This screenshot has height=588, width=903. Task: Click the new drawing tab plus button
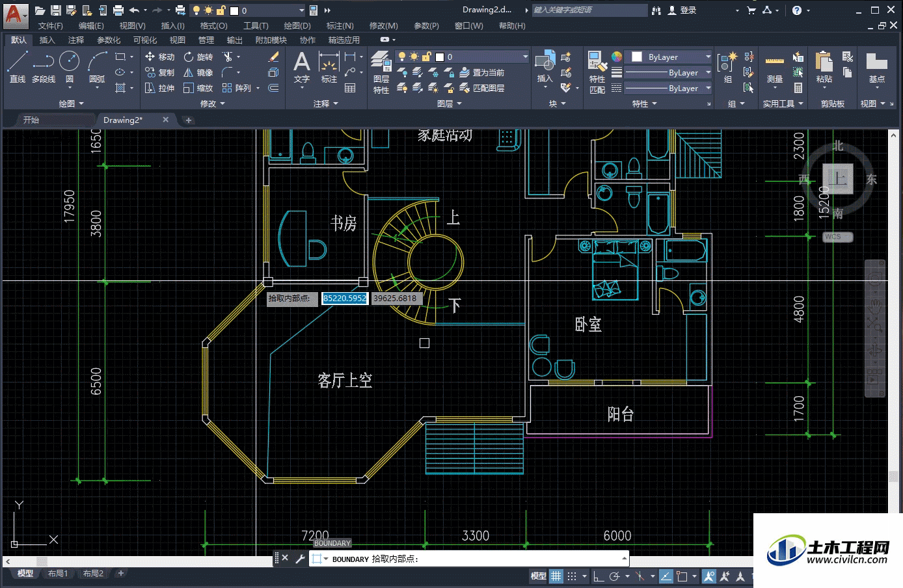coord(189,120)
